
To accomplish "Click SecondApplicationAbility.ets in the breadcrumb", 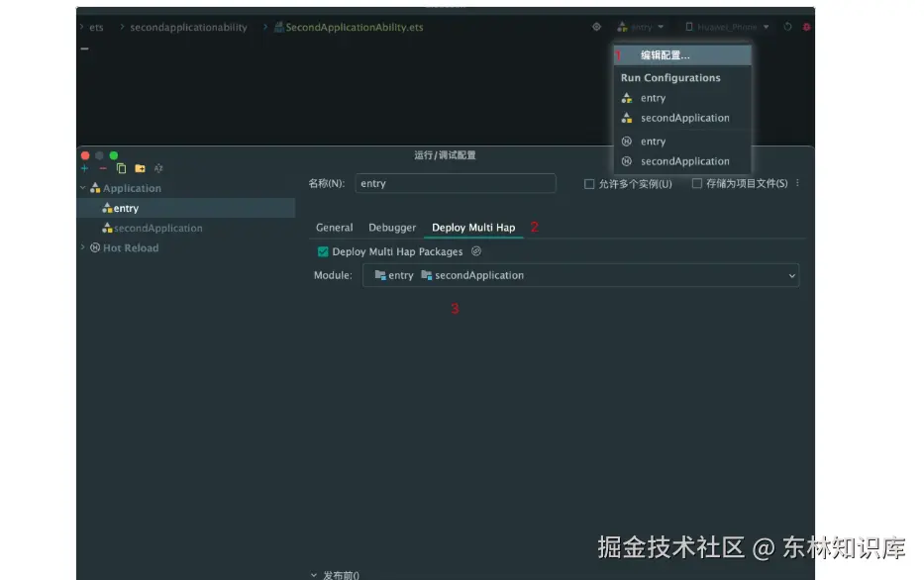I will (x=355, y=28).
